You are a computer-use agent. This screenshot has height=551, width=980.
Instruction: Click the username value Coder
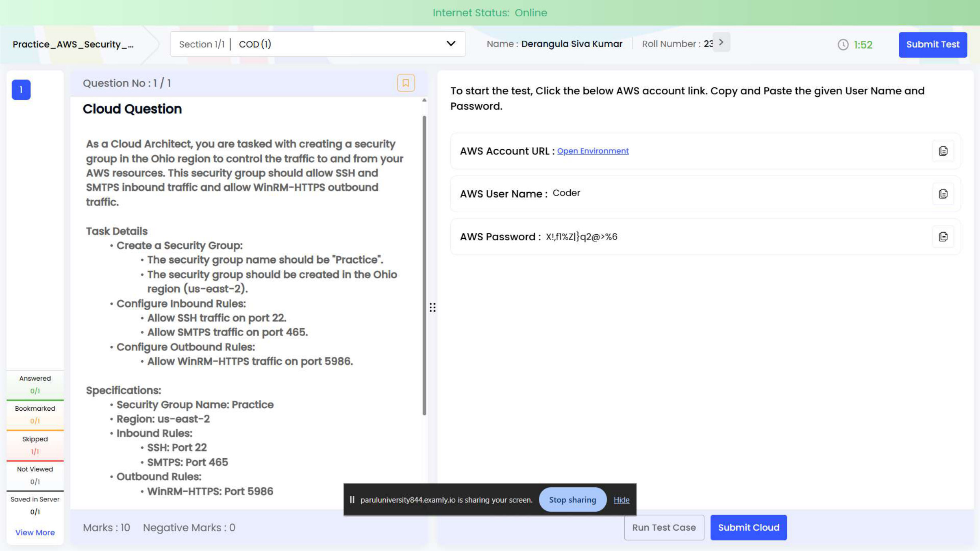566,193
